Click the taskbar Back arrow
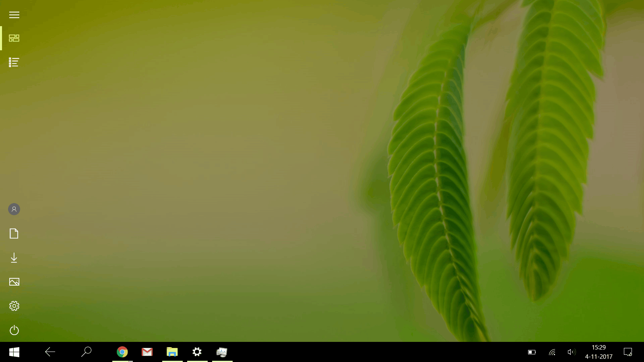This screenshot has height=362, width=644. click(50, 352)
